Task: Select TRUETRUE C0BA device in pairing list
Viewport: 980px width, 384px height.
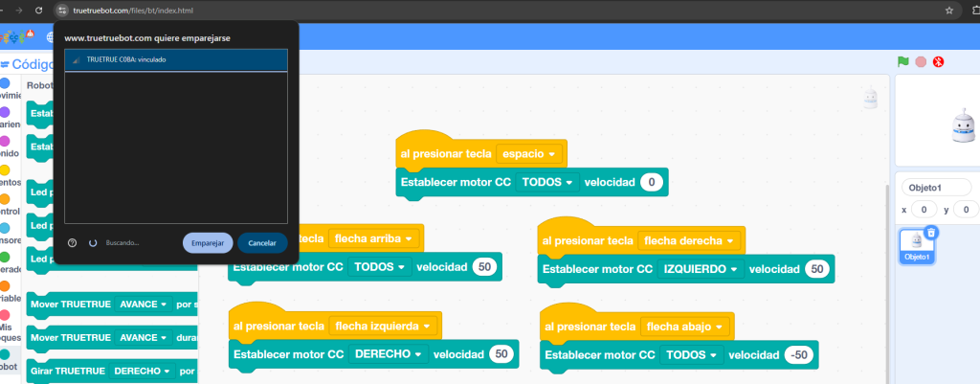Action: coord(176,60)
